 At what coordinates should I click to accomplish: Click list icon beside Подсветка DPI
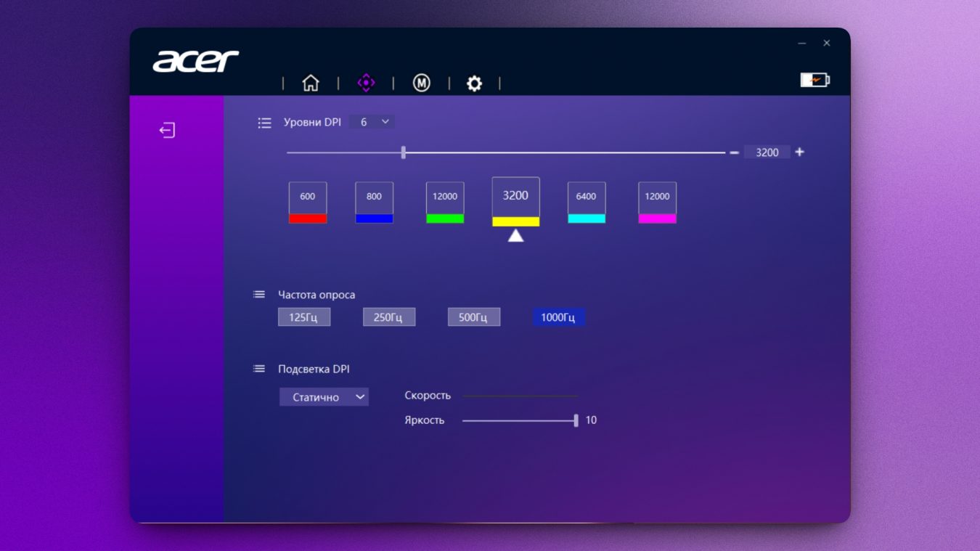coord(259,369)
